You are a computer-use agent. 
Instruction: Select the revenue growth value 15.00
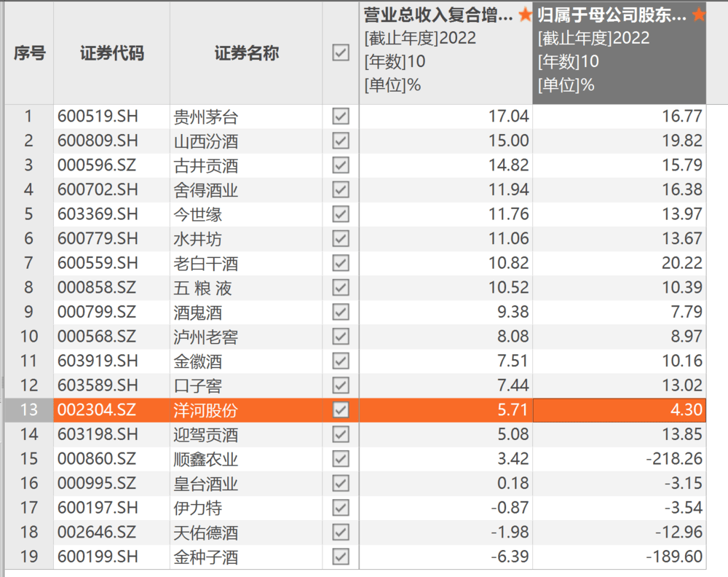[508, 141]
